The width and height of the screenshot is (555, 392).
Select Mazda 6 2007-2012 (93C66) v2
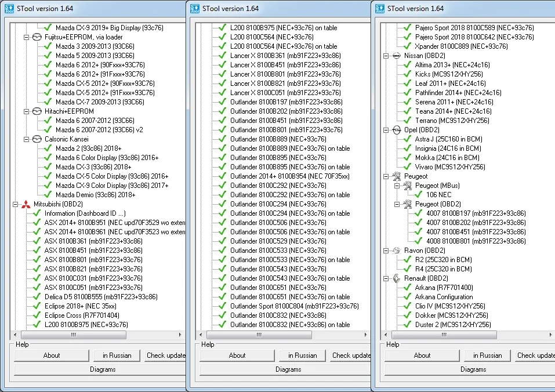[x=100, y=130]
